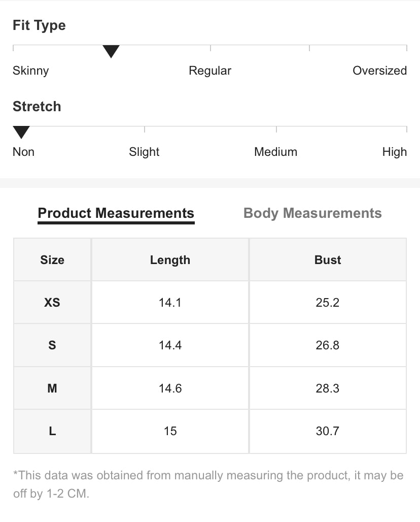Select the Product Measurements tab

pos(116,213)
